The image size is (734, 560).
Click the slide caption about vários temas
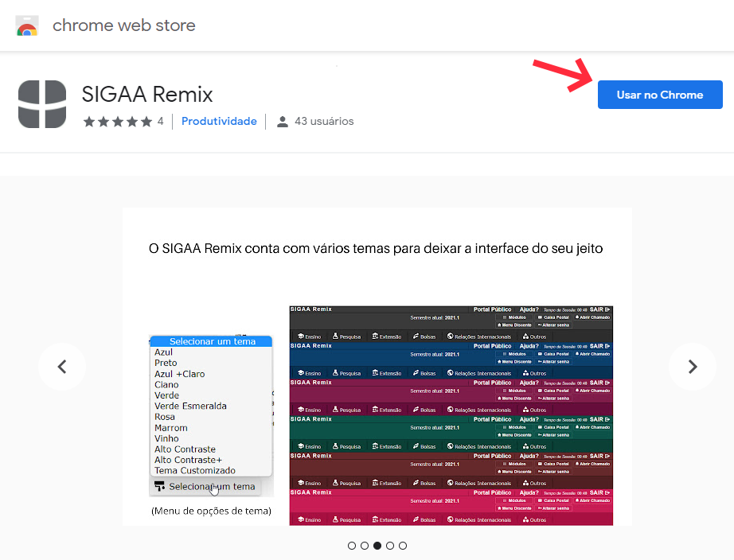[376, 248]
